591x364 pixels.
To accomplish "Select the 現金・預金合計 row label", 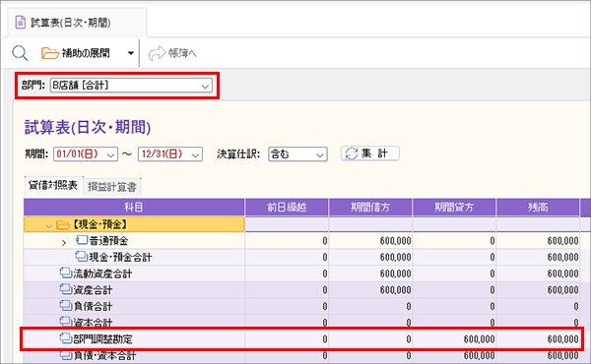I will tap(120, 257).
